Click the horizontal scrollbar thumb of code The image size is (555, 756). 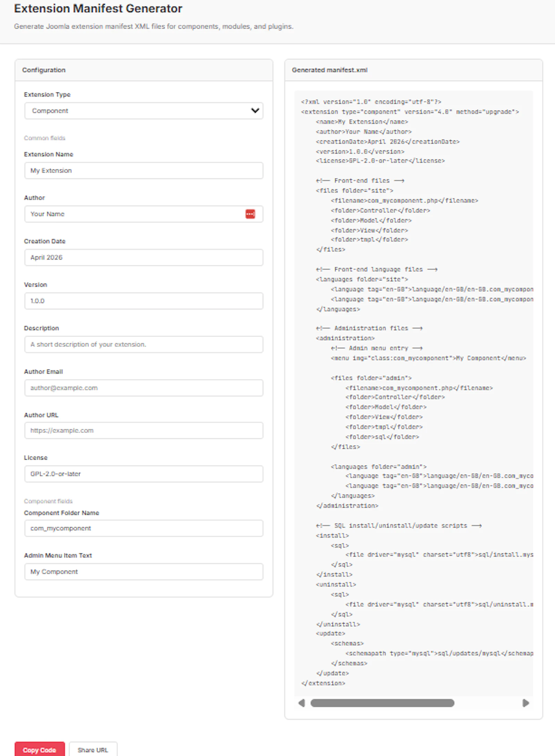click(382, 703)
